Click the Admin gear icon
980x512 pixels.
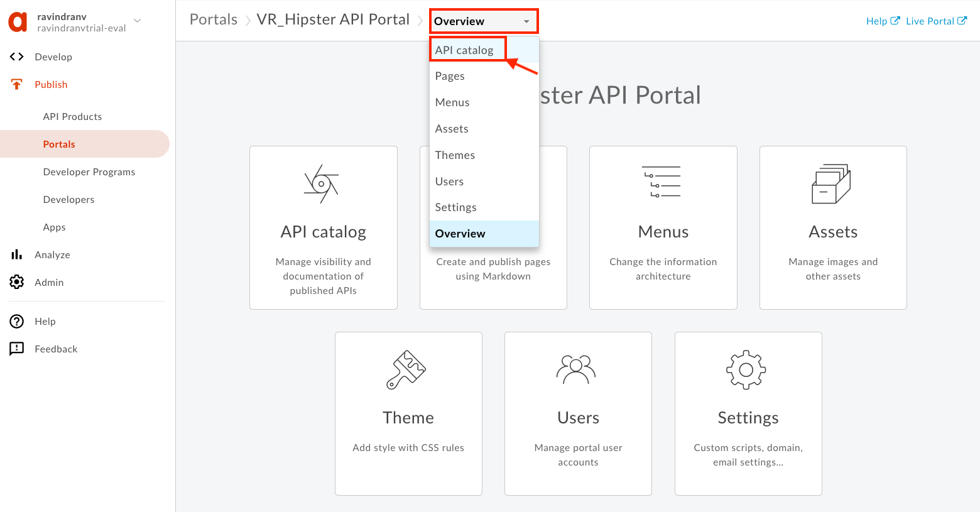click(17, 282)
